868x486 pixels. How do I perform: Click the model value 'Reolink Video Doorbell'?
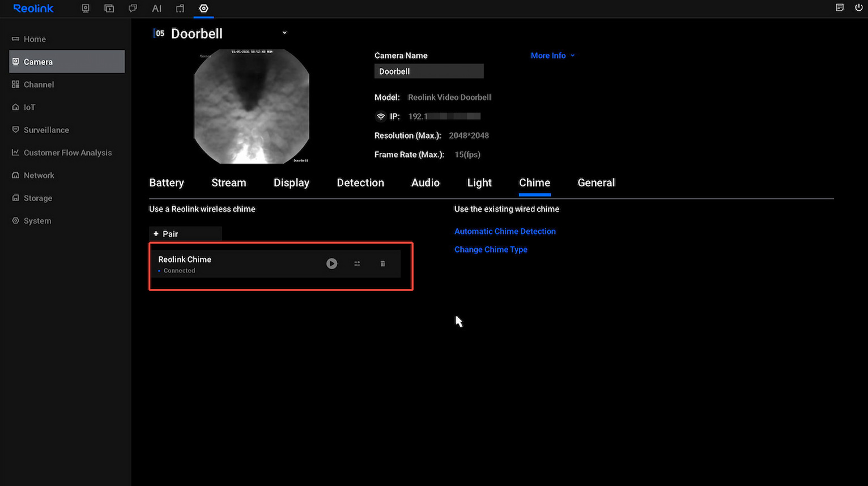coord(449,97)
